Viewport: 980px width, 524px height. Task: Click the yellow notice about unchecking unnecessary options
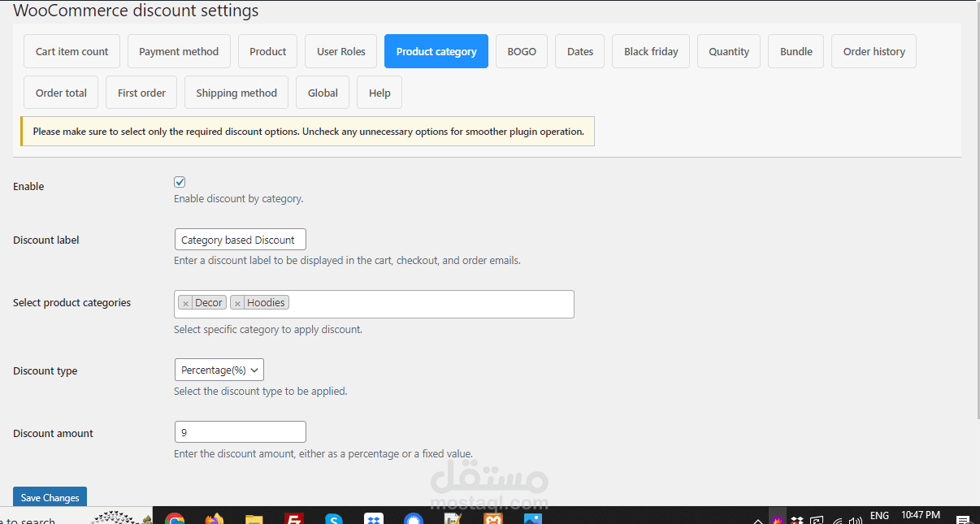pos(308,132)
